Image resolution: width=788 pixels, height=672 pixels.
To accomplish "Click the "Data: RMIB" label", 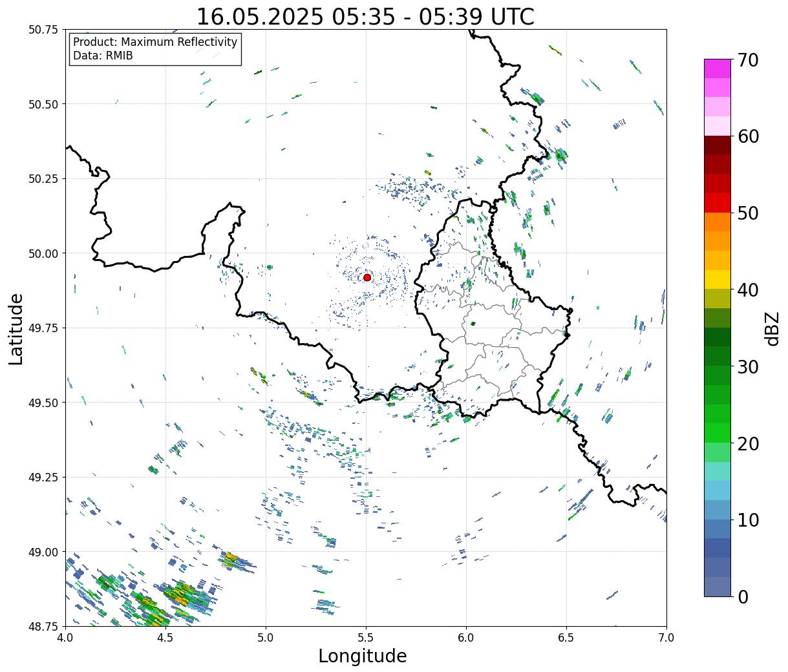I will tap(103, 56).
